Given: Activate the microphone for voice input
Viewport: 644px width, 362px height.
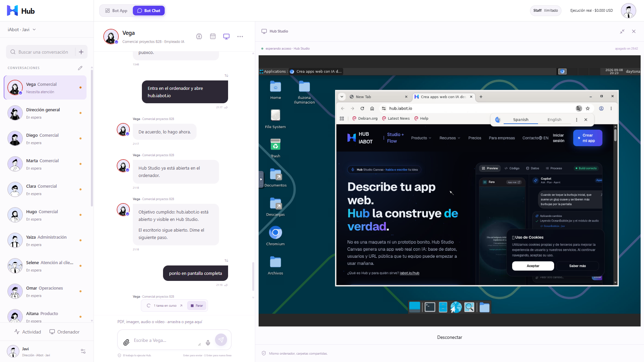Looking at the screenshot, I should [208, 343].
